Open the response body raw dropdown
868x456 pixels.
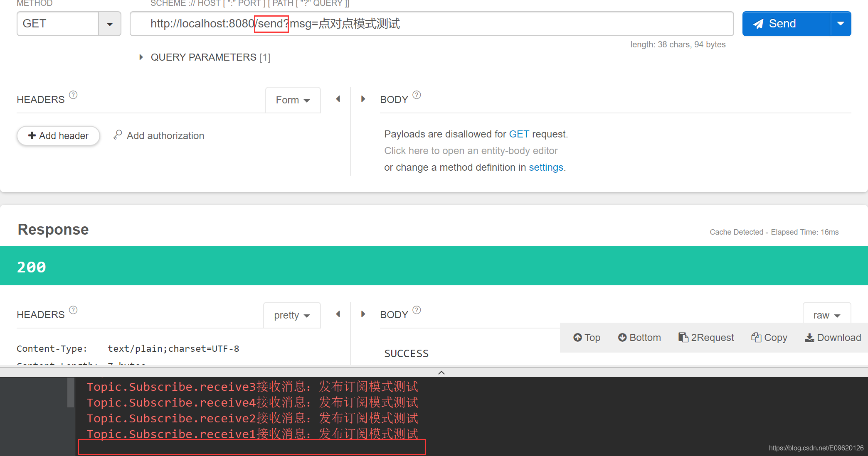coord(827,315)
